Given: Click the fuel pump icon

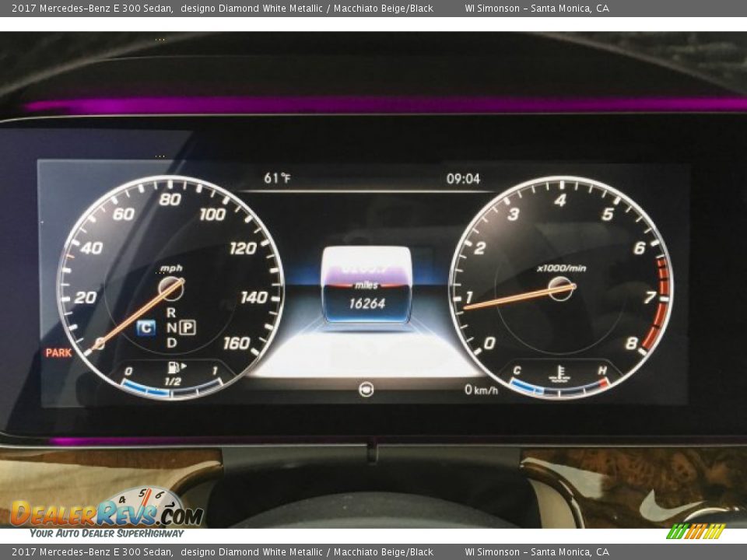Looking at the screenshot, I should 174,367.
